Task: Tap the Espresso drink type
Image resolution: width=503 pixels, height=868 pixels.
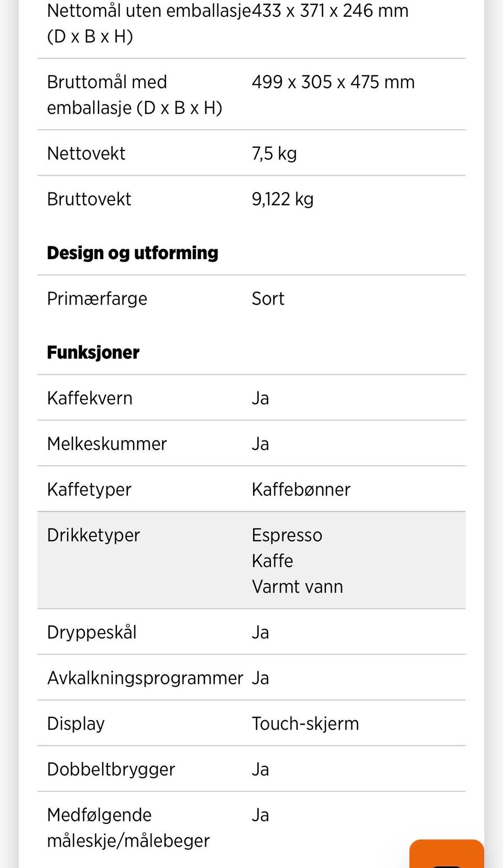Action: point(287,535)
